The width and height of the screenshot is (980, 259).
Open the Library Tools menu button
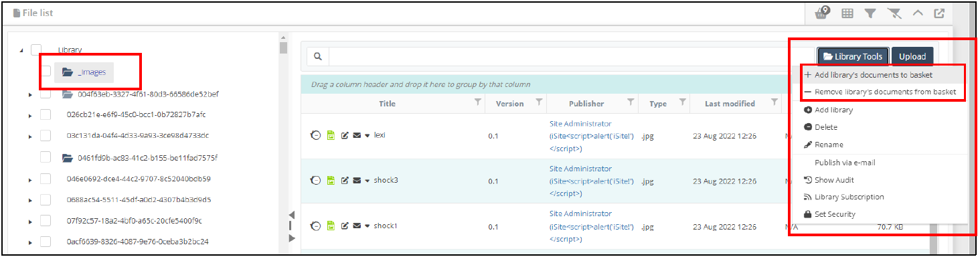click(853, 57)
